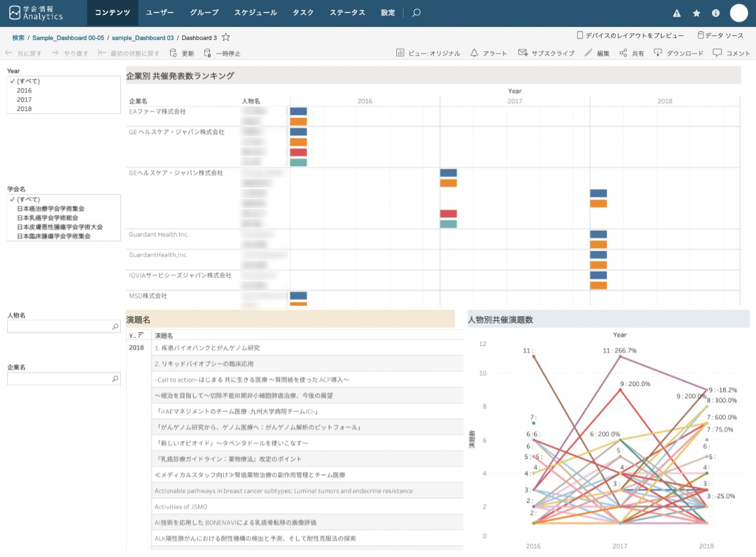Open the グループ tab

click(x=204, y=13)
